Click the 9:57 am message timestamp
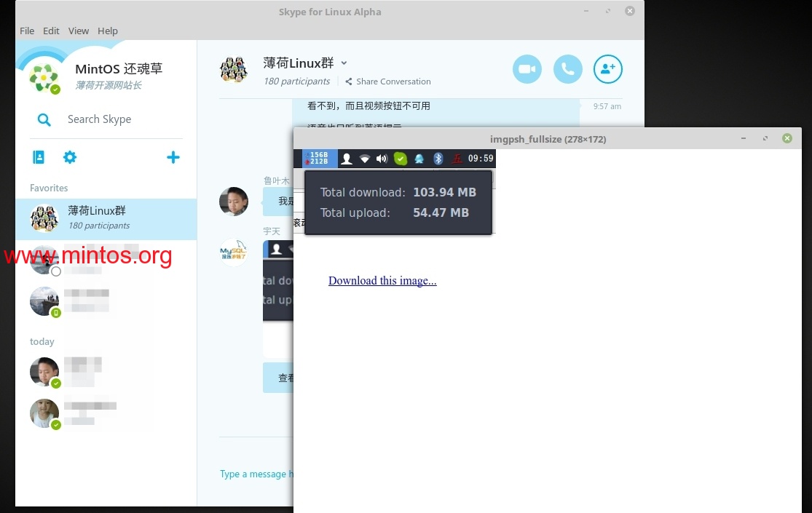The height and width of the screenshot is (513, 812). [607, 106]
